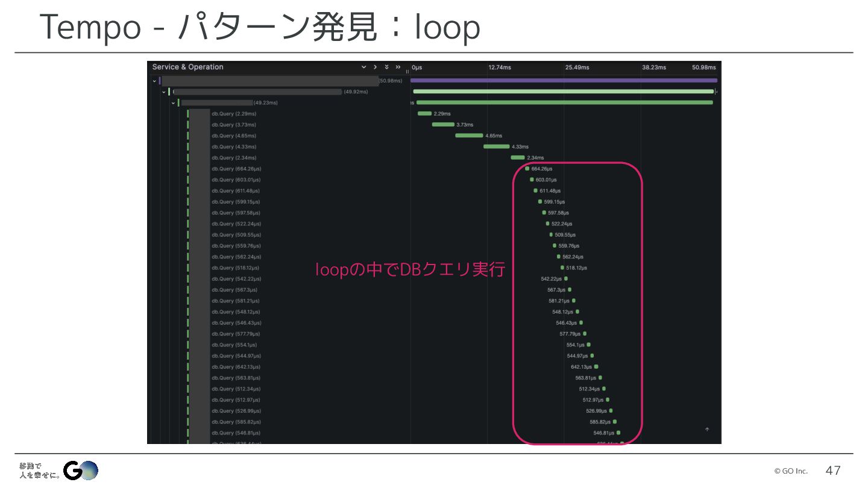Select the db.Query (512.97µs) row
The width and height of the screenshot is (868, 488).
click(236, 400)
